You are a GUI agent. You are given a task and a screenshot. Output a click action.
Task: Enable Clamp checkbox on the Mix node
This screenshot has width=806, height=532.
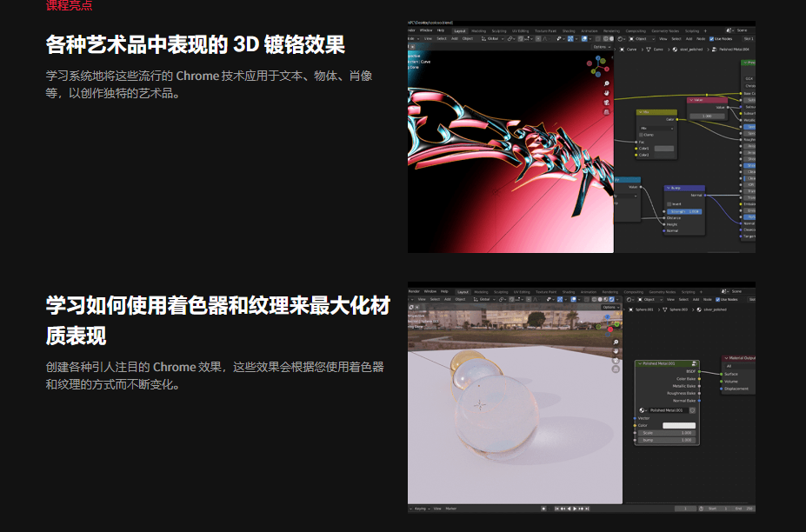642,135
